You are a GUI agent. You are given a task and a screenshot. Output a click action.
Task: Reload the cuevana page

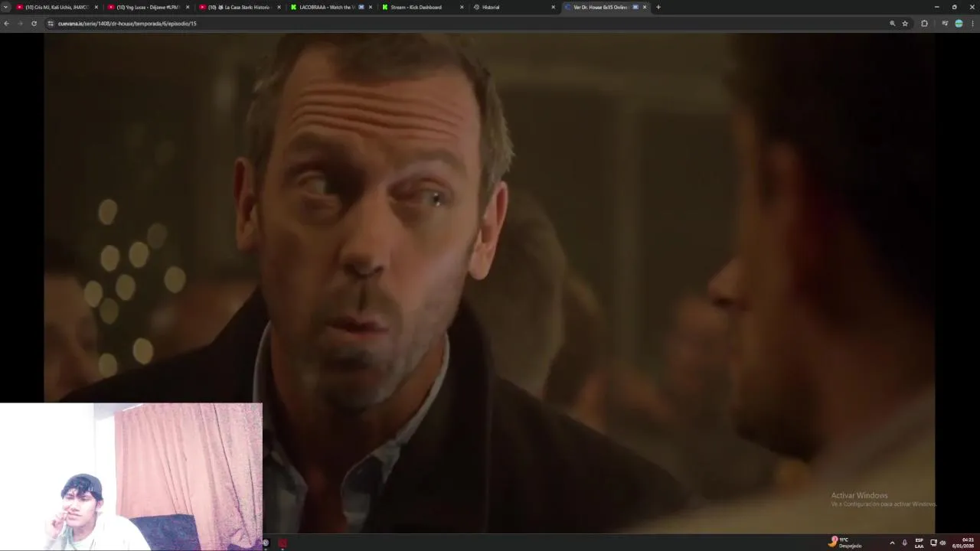[x=34, y=24]
